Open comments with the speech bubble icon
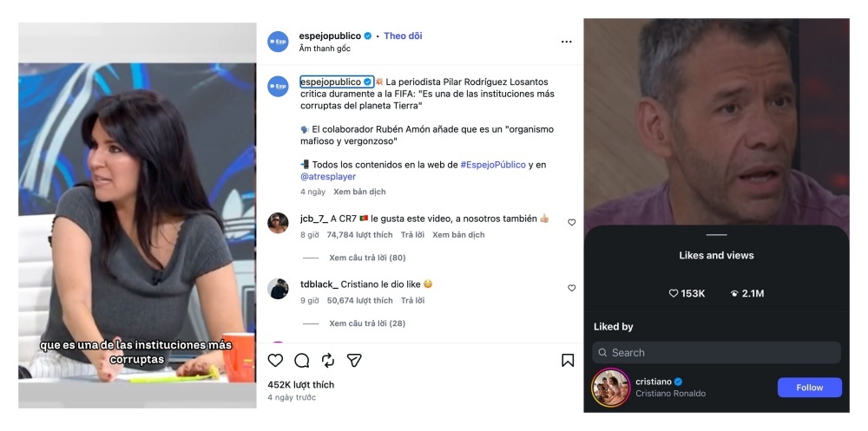868x431 pixels. click(x=302, y=361)
